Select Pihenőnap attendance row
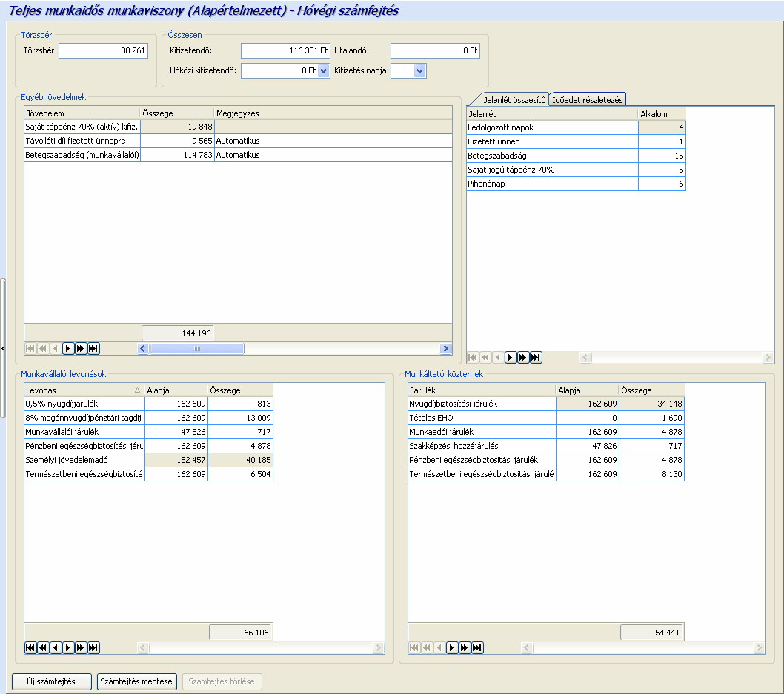 [576, 184]
